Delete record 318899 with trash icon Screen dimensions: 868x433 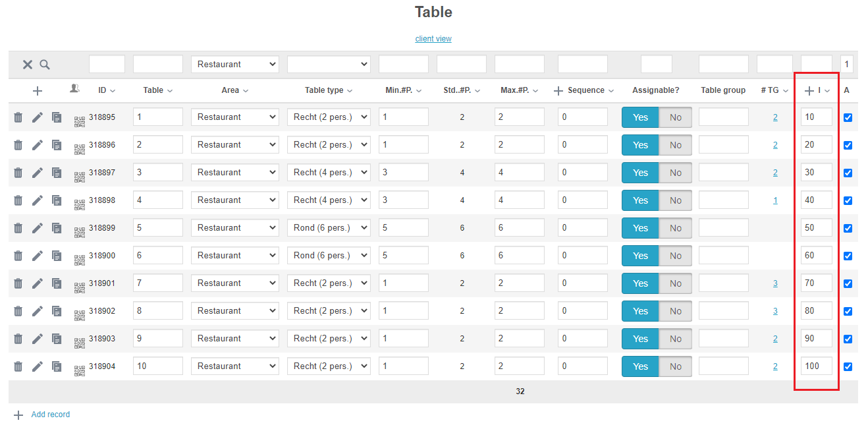(x=18, y=228)
